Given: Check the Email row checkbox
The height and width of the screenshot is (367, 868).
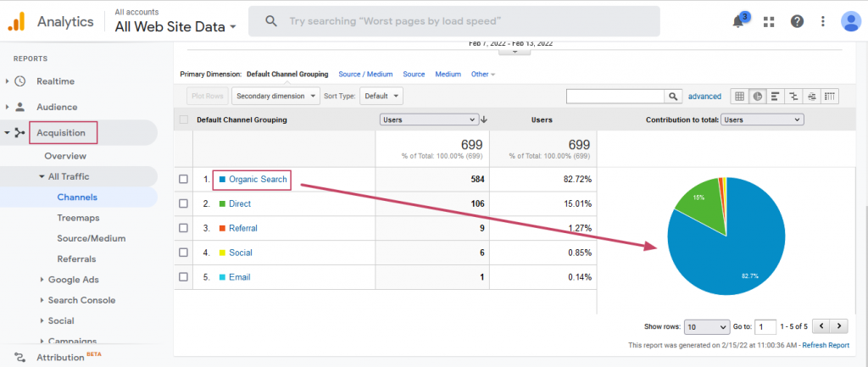Looking at the screenshot, I should [184, 277].
